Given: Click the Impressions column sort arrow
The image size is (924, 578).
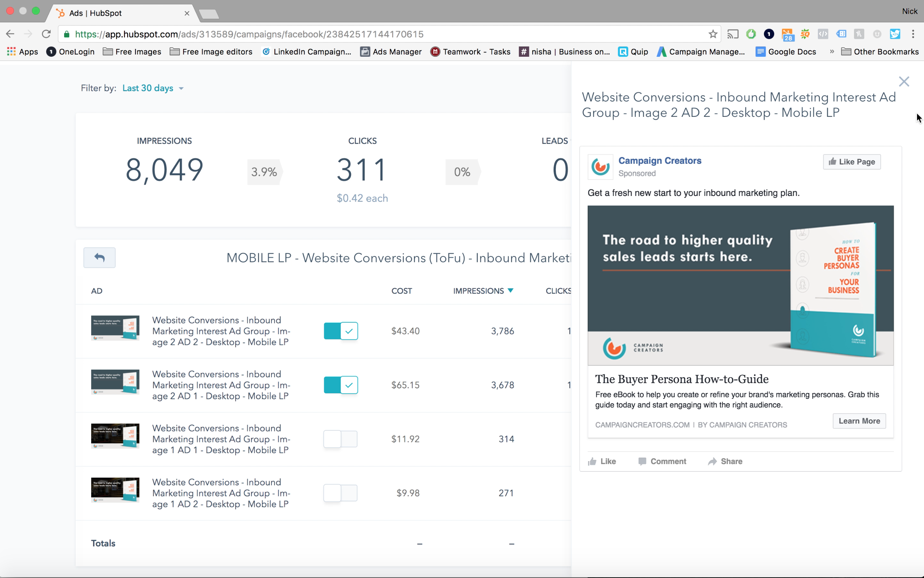Looking at the screenshot, I should (x=511, y=290).
